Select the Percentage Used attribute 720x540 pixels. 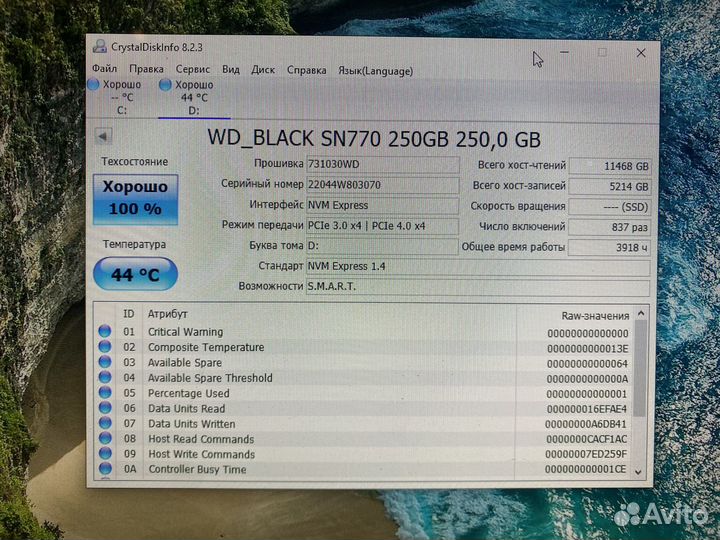189,394
